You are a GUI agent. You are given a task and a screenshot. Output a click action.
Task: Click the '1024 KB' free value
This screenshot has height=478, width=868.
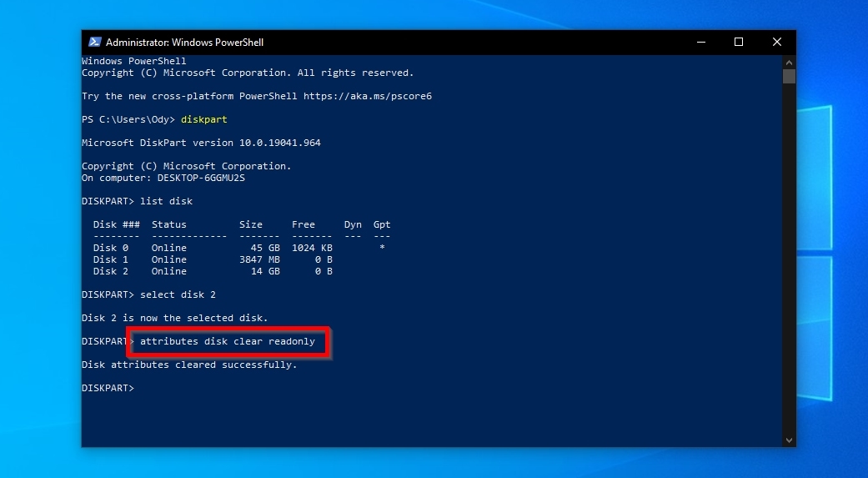[x=312, y=248]
